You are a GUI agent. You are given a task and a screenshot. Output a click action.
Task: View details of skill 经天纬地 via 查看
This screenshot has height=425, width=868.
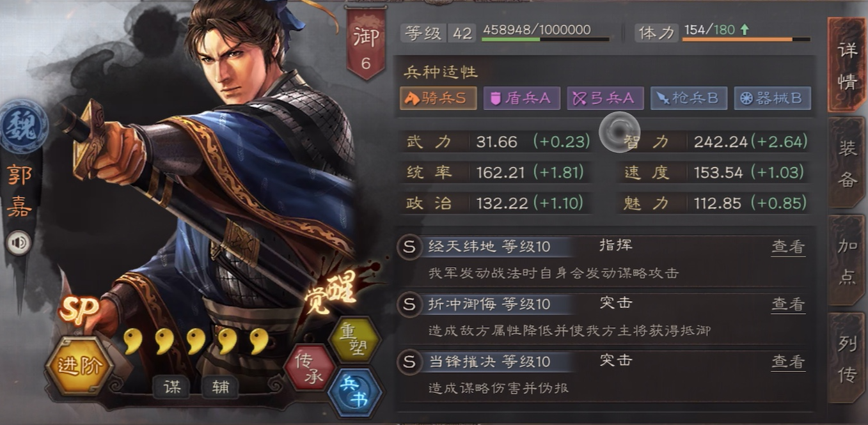[788, 247]
